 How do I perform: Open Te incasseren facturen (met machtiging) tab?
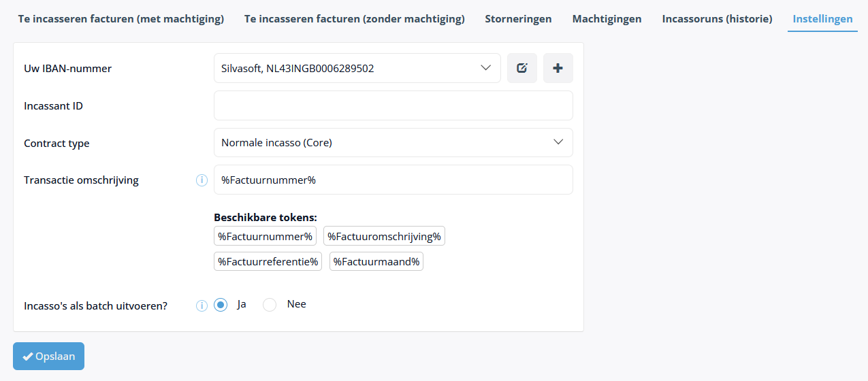(x=121, y=19)
